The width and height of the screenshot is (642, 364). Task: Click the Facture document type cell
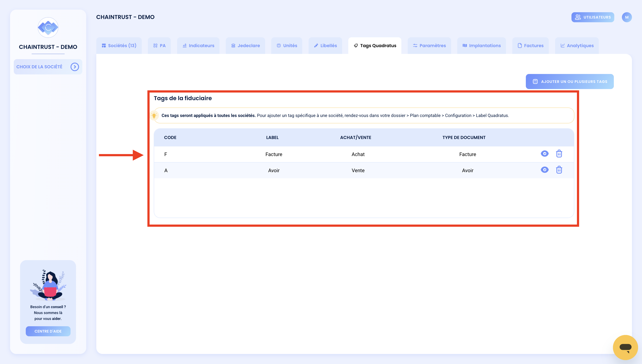pos(468,154)
